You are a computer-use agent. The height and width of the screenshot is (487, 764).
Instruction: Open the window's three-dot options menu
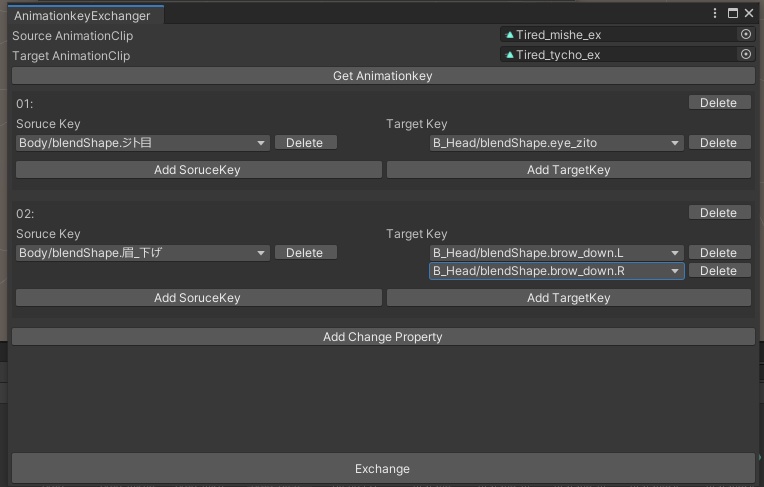tap(715, 13)
